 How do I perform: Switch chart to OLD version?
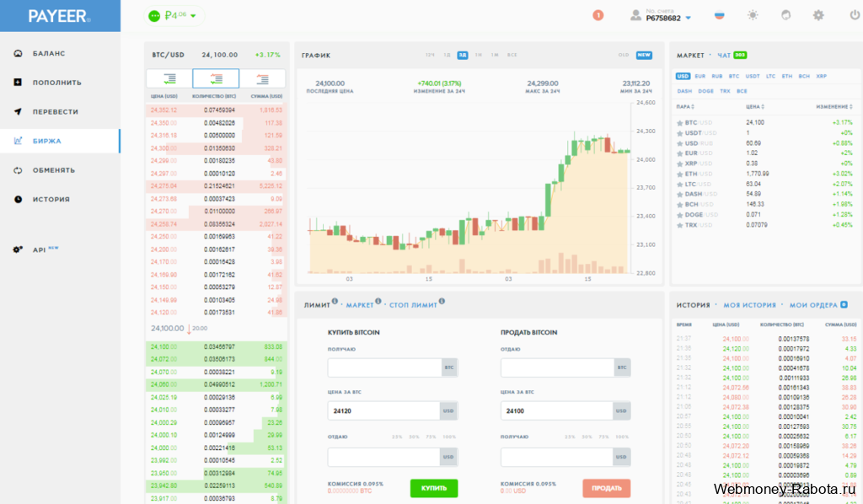(624, 55)
